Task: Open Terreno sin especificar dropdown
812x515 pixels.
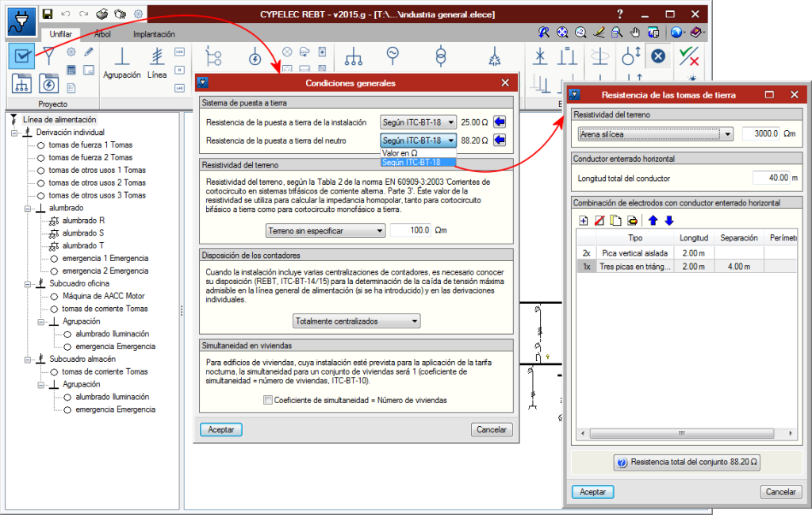Action: tap(326, 231)
